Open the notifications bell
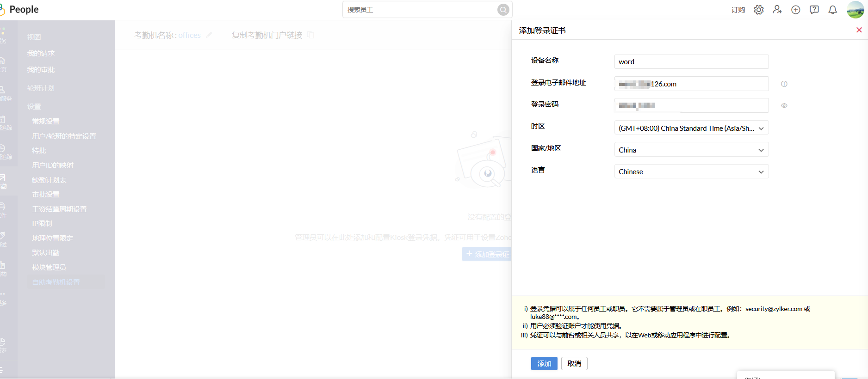This screenshot has width=868, height=379. tap(832, 10)
